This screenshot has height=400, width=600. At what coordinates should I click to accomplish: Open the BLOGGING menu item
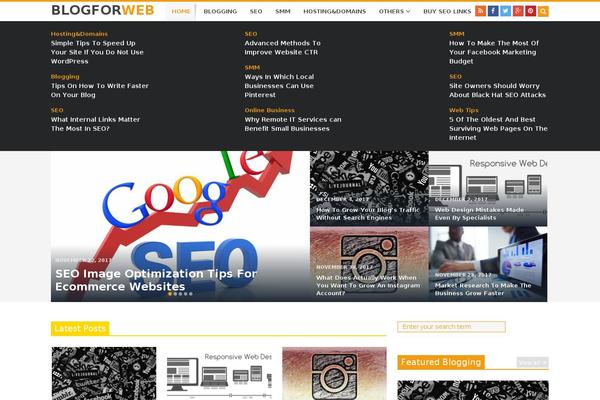click(x=220, y=11)
